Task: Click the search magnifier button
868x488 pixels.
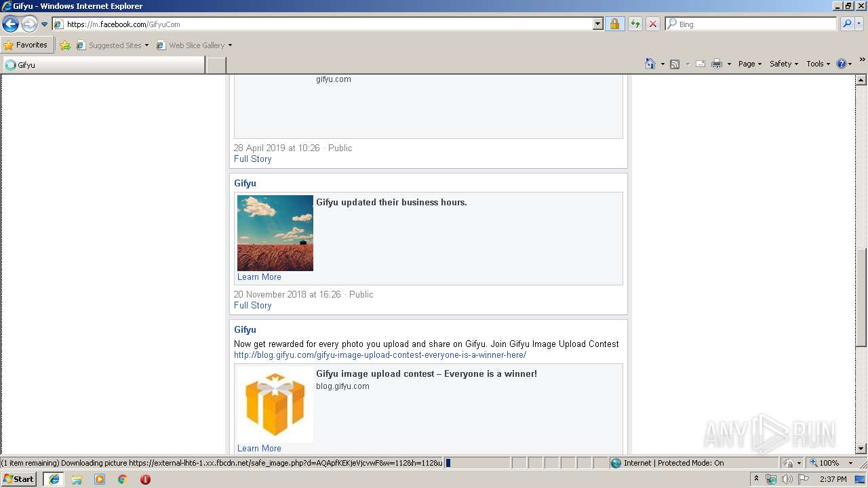Action: [x=846, y=24]
